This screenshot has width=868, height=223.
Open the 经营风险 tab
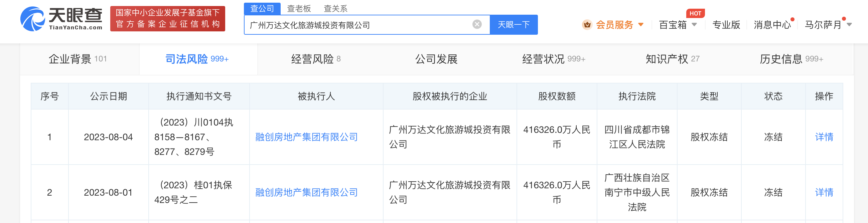click(x=316, y=59)
